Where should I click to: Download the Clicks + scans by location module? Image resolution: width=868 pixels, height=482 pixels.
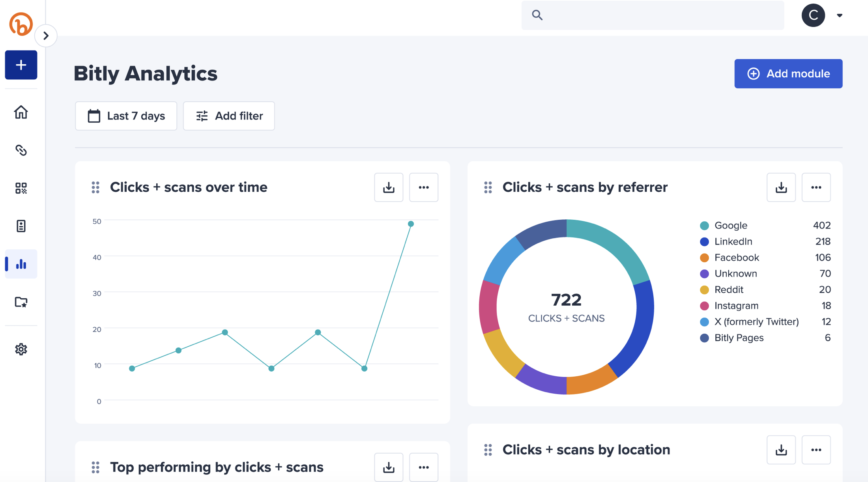(x=781, y=450)
